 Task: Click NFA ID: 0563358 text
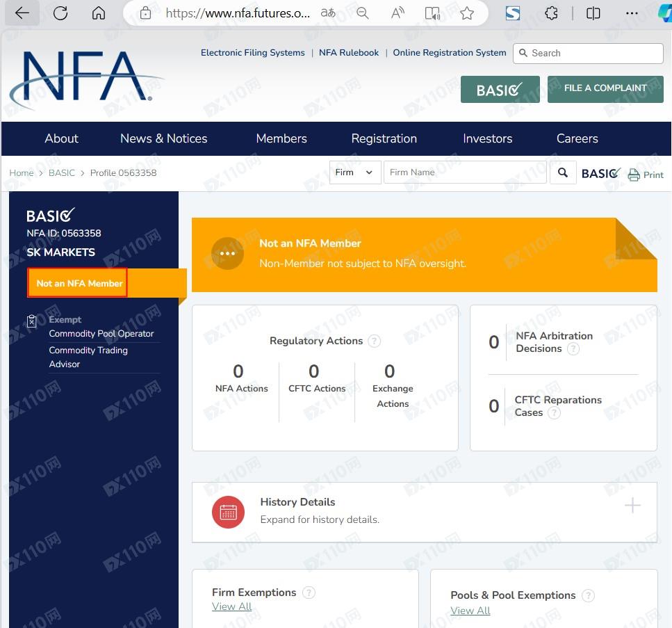pos(64,234)
